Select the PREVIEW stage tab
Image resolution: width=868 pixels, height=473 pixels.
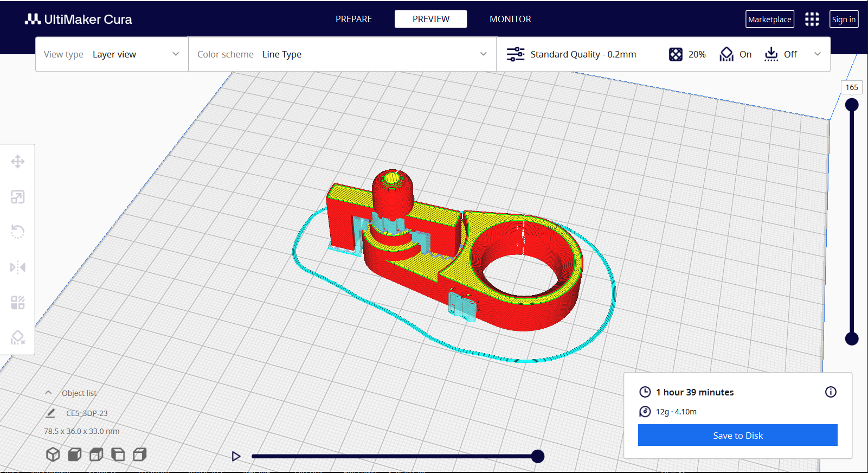pos(431,19)
